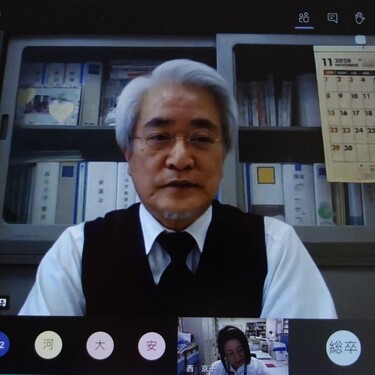The image size is (375, 375).
Task: Open 西 京子's video thumbnail
Action: tap(233, 346)
